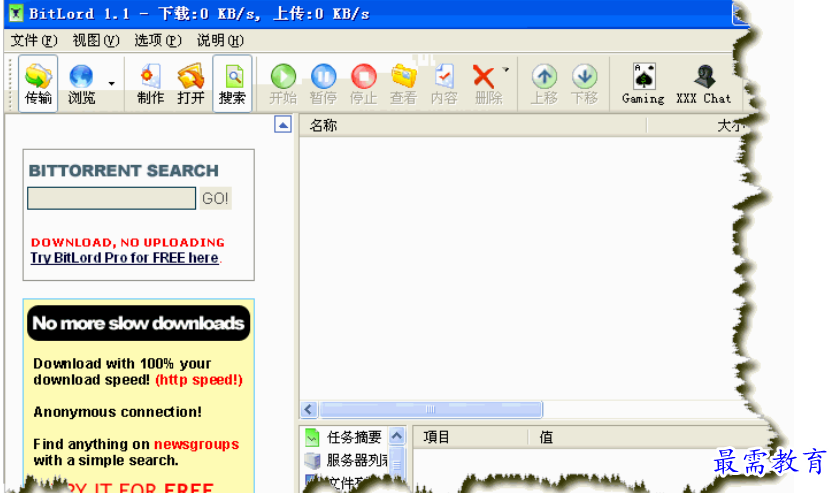Expand the dropdown arrow beside 浏览
Viewport: 835px width, 493px height.
(111, 84)
